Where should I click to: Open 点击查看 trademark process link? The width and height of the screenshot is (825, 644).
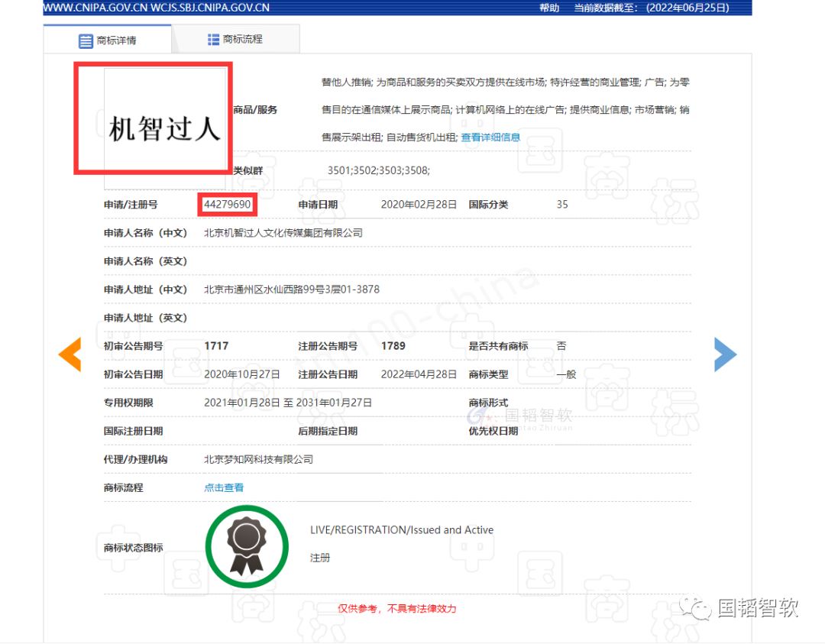[x=224, y=487]
